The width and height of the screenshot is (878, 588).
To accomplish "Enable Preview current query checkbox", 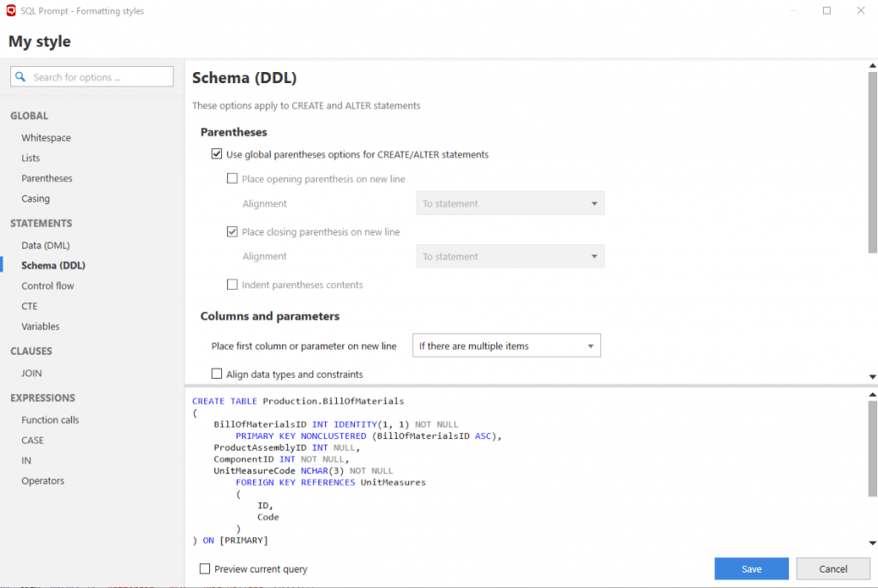I will 205,568.
